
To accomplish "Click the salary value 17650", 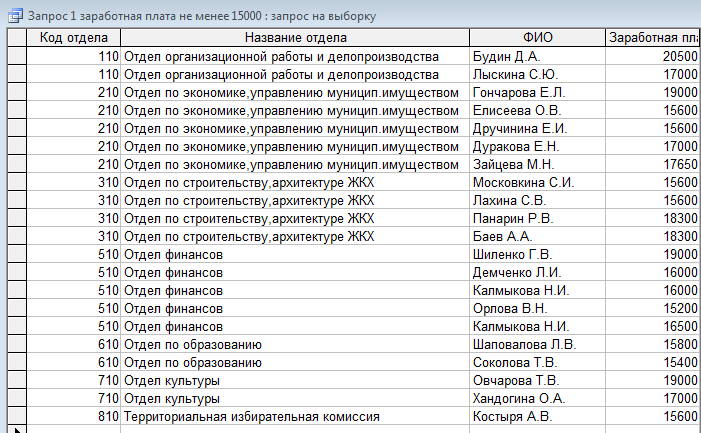I will pos(653,164).
